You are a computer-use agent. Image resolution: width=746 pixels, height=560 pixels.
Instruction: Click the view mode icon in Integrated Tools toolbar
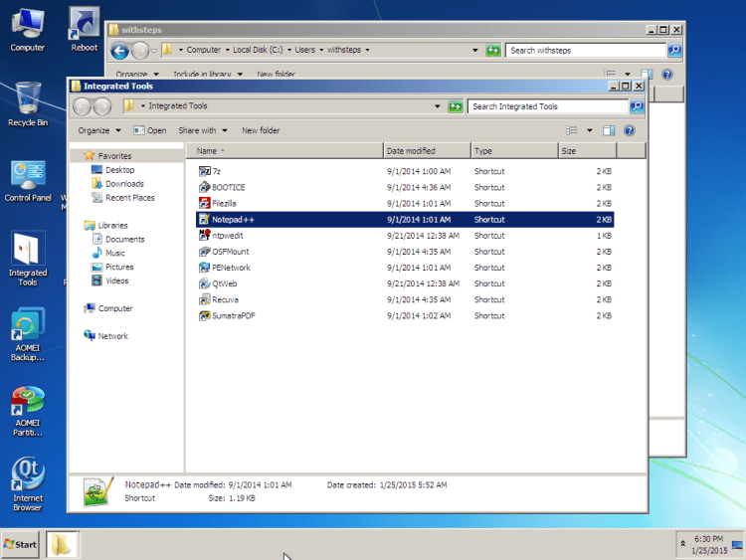point(571,130)
